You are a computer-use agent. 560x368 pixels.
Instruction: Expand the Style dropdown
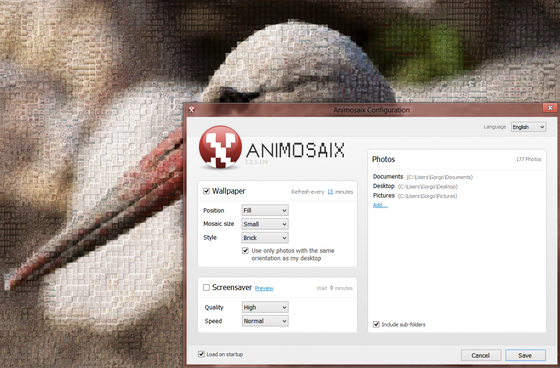click(265, 238)
